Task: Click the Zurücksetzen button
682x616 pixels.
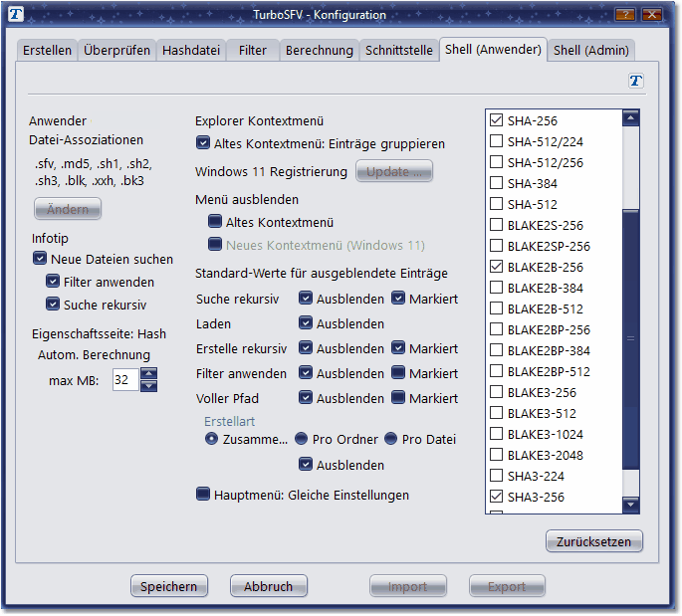Action: click(x=593, y=541)
